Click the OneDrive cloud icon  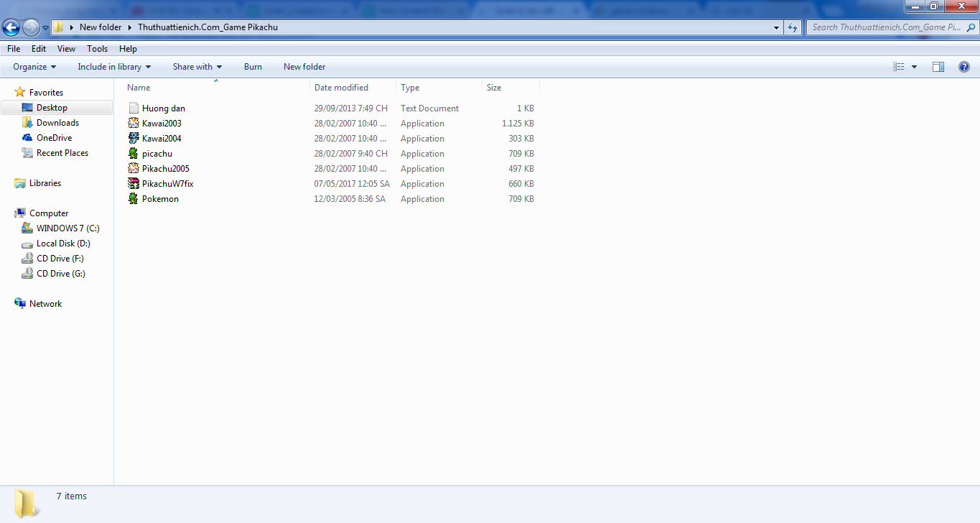(x=27, y=138)
